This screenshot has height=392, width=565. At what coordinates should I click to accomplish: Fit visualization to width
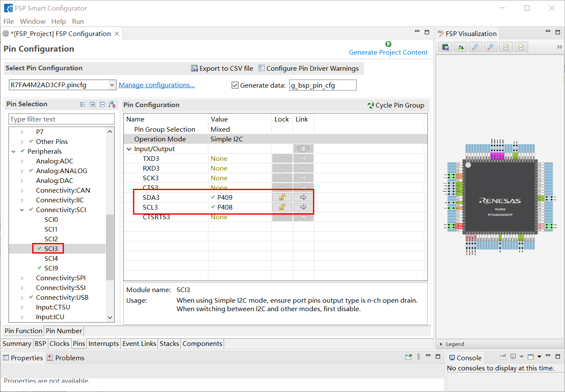[x=521, y=47]
